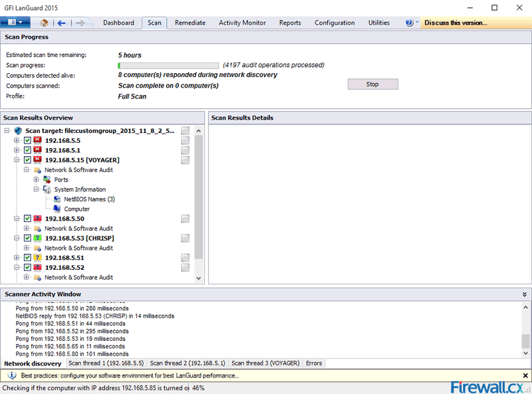Click the Ports icon
Image resolution: width=532 pixels, height=394 pixels.
coord(47,179)
